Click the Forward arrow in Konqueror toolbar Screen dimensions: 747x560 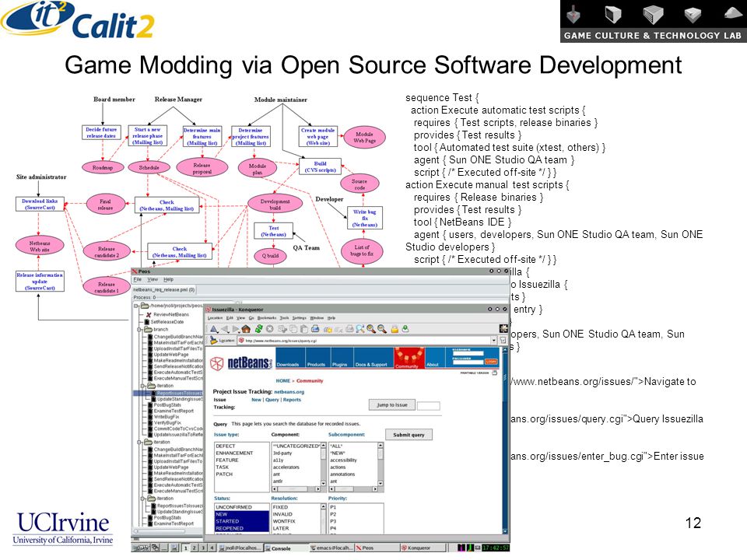tap(236, 328)
